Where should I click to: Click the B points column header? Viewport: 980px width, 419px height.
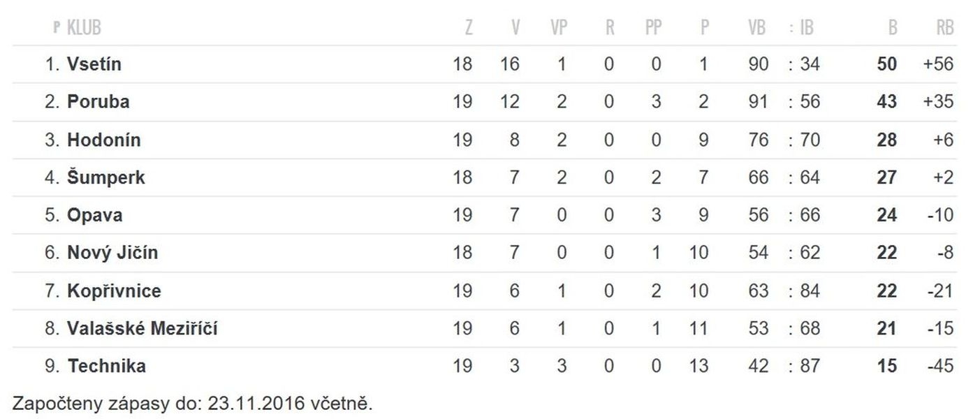(x=893, y=27)
